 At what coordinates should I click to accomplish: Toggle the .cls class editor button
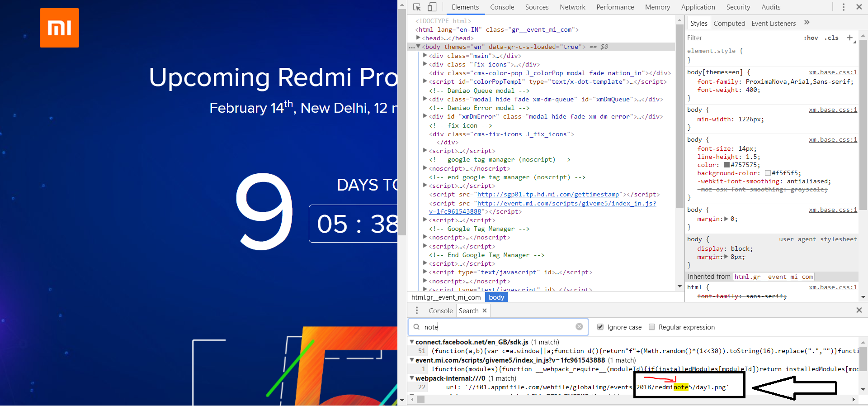[x=831, y=38]
